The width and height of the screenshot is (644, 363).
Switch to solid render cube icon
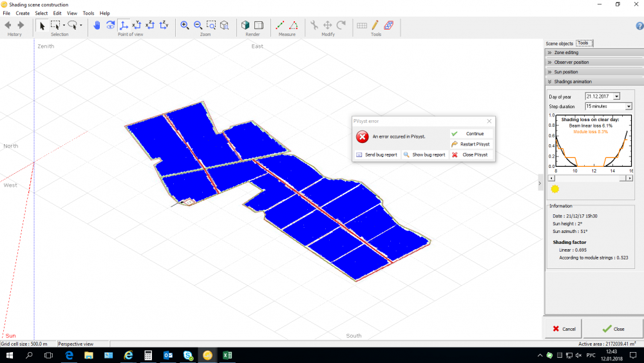pos(246,25)
